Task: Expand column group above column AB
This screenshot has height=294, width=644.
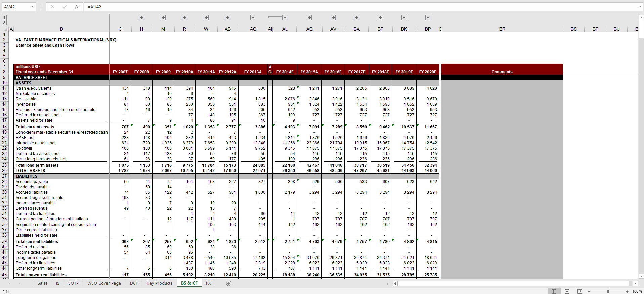Action: click(228, 18)
